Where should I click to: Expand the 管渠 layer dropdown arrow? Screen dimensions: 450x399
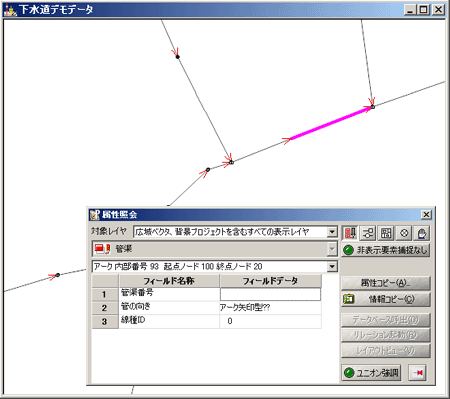(332, 249)
